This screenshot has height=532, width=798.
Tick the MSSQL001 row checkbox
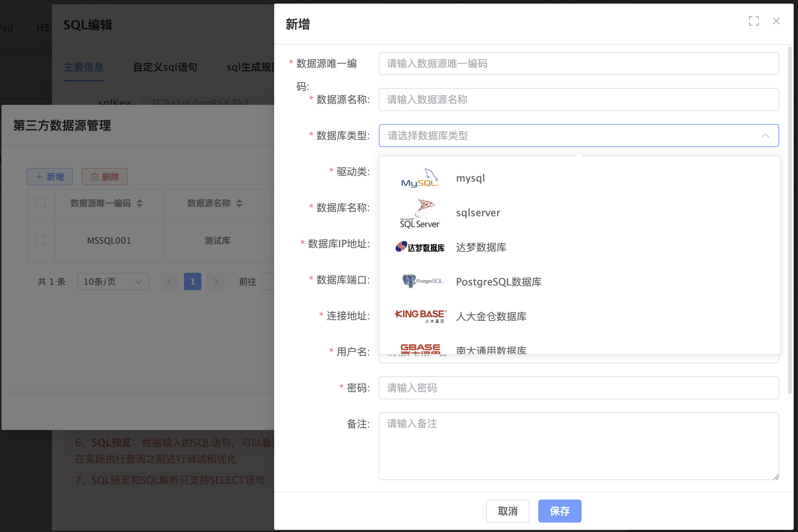(41, 240)
